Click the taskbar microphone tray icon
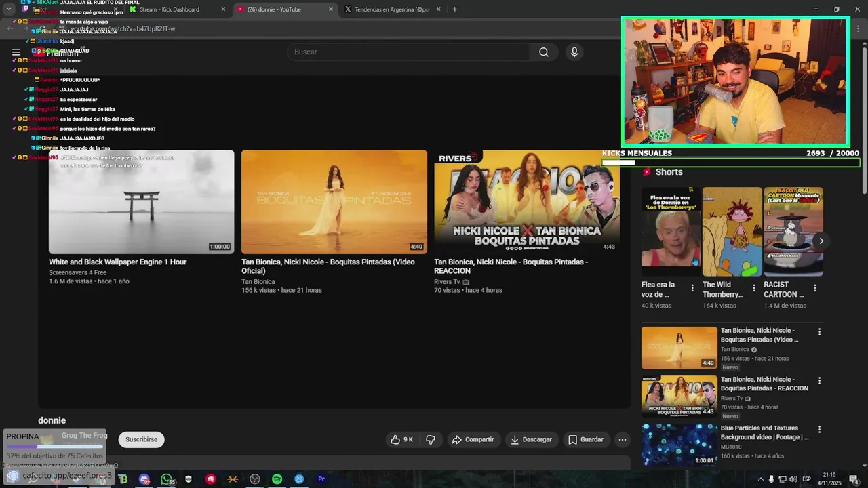868x488 pixels. pos(772,479)
